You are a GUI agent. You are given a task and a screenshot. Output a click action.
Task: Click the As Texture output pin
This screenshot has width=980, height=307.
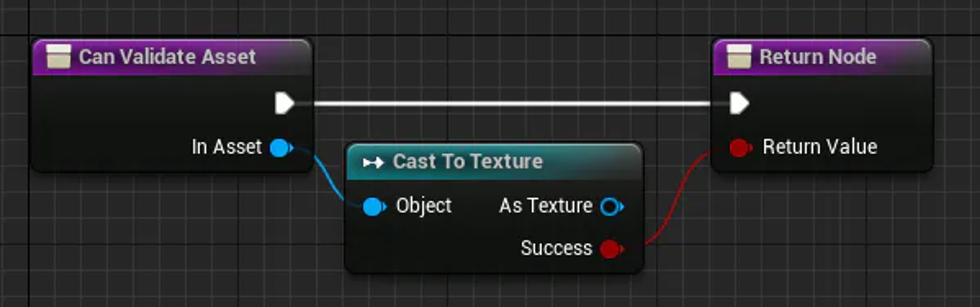pos(609,206)
